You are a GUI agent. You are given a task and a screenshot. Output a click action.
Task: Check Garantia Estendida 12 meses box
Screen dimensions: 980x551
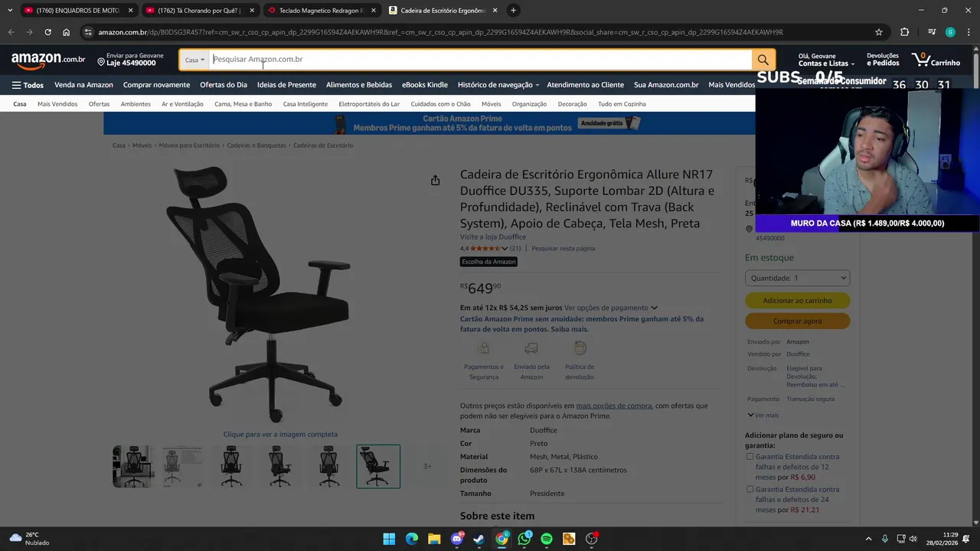[x=750, y=457]
